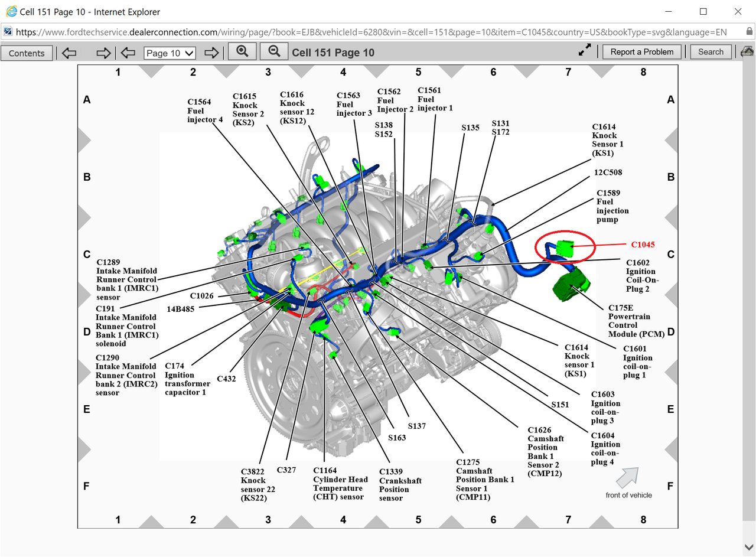Viewport: 756px width, 557px height.
Task: Click the Internet Explorer icon in the title bar
Action: [x=11, y=11]
